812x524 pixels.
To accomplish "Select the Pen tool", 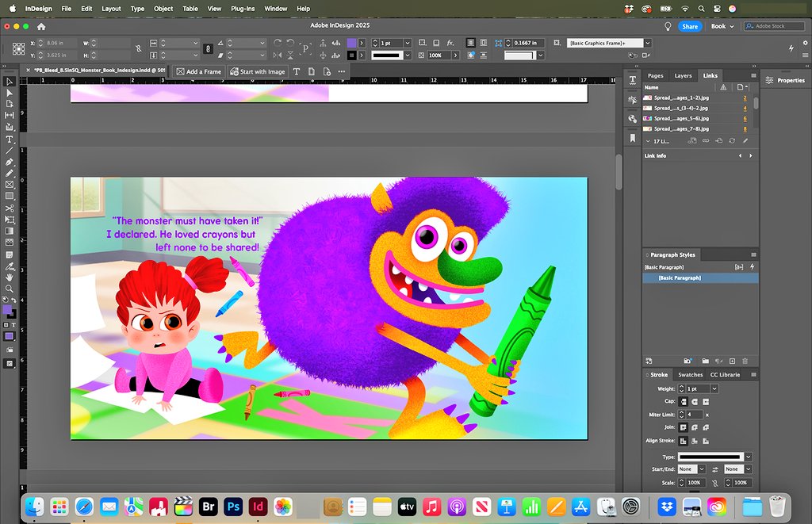I will point(10,162).
